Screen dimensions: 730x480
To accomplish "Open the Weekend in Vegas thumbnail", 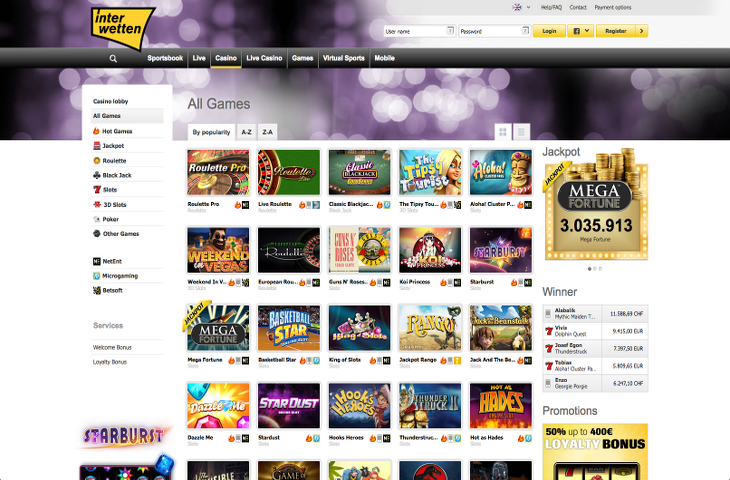I will pyautogui.click(x=218, y=250).
